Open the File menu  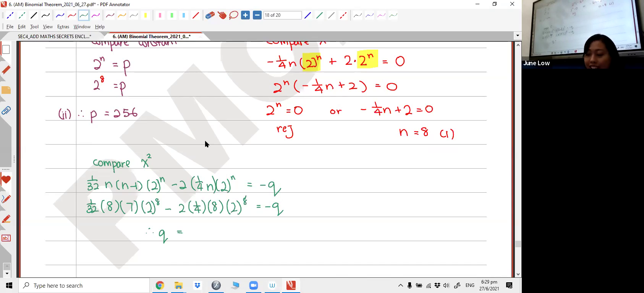(10, 27)
